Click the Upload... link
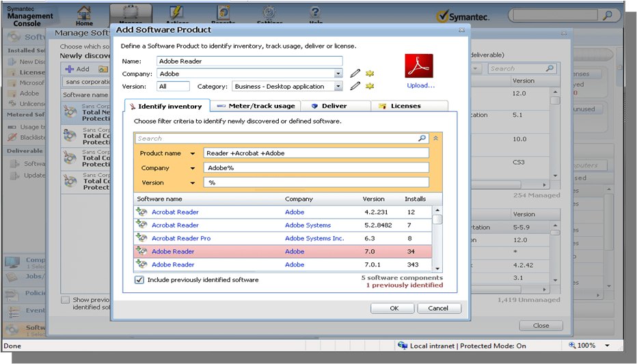This screenshot has height=364, width=637. pos(420,85)
